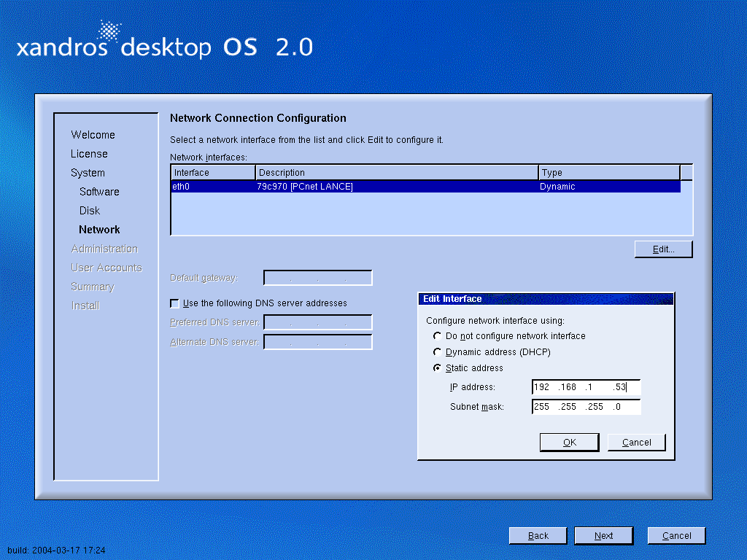The width and height of the screenshot is (747, 560).
Task: Select Software step in sidebar
Action: point(99,192)
